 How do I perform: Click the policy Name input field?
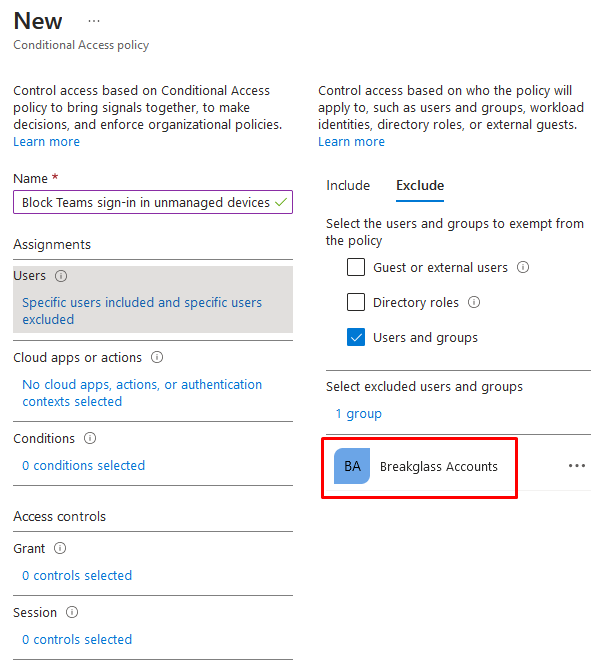click(x=153, y=202)
